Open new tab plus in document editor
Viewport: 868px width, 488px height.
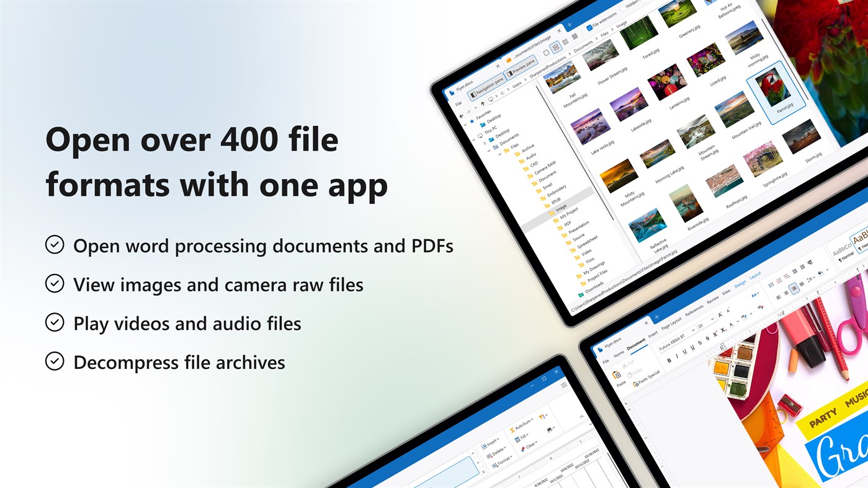point(656,317)
